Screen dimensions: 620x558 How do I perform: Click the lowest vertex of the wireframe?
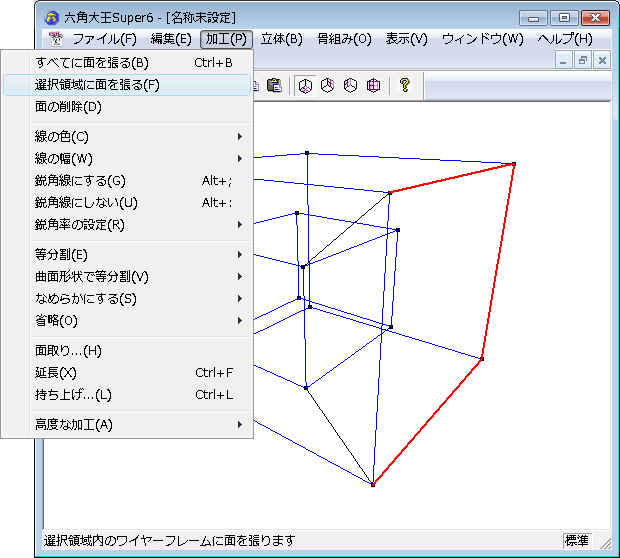(x=373, y=485)
